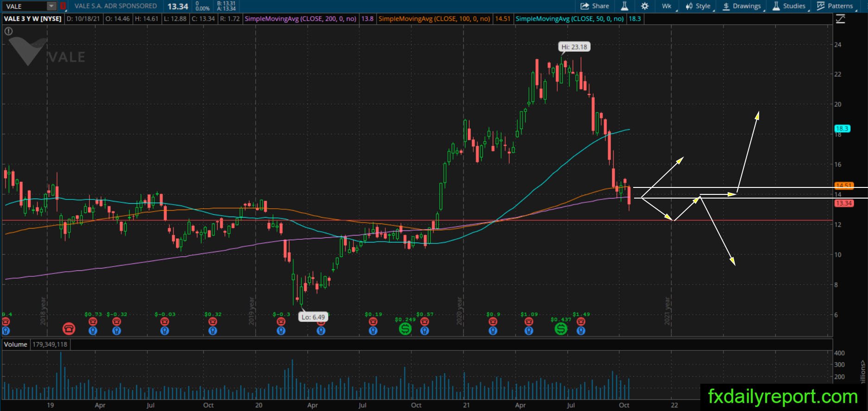Click the O: 14.46 open readout

[118, 19]
